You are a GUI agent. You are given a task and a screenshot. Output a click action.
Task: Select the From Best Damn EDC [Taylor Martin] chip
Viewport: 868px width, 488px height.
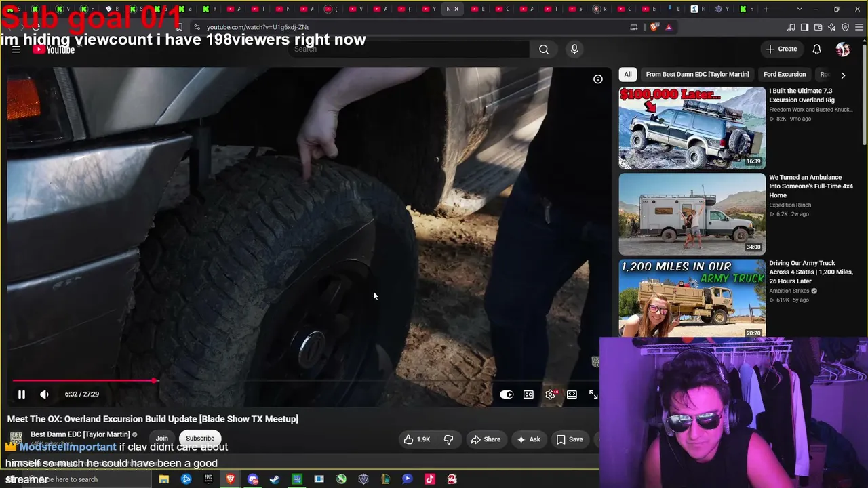point(697,75)
